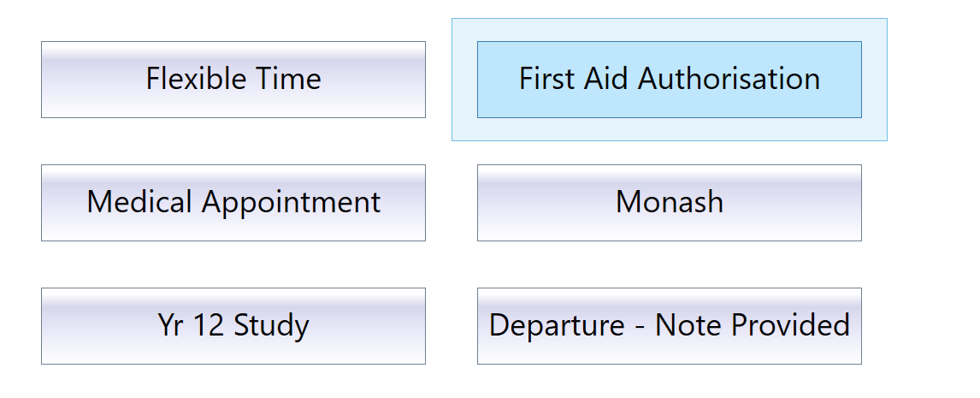980x398 pixels.
Task: Activate the Monash button below First Aid Authorisation
Action: pyautogui.click(x=669, y=203)
